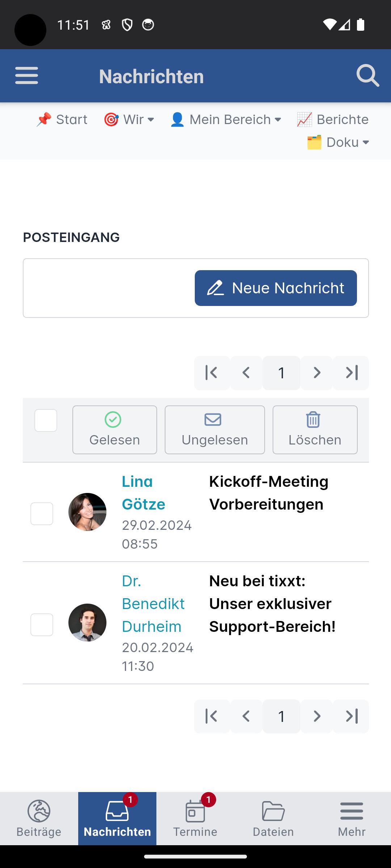This screenshot has width=391, height=868.
Task: Open the hamburger navigation menu
Action: 26,76
